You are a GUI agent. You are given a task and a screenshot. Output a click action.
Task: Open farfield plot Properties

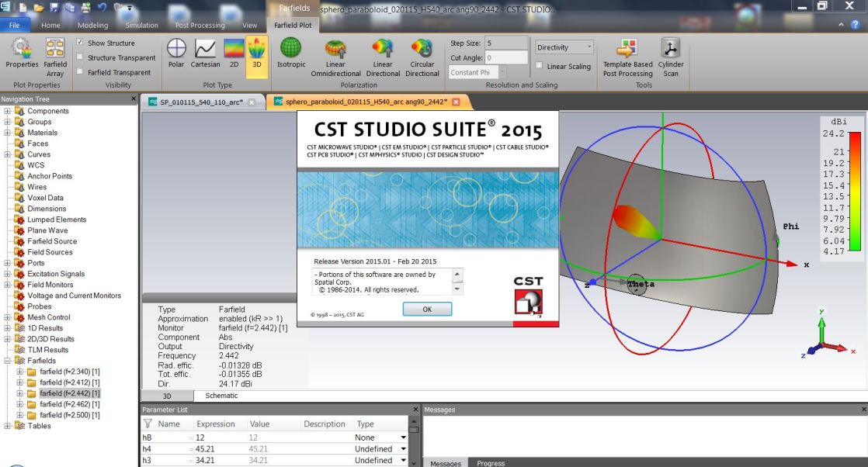pos(21,54)
